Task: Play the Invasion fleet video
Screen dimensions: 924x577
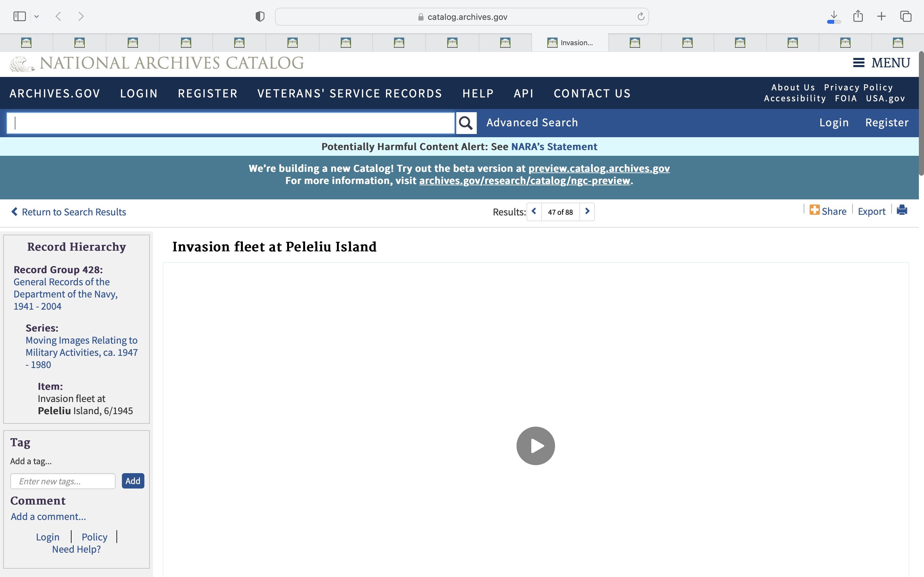Action: 535,446
